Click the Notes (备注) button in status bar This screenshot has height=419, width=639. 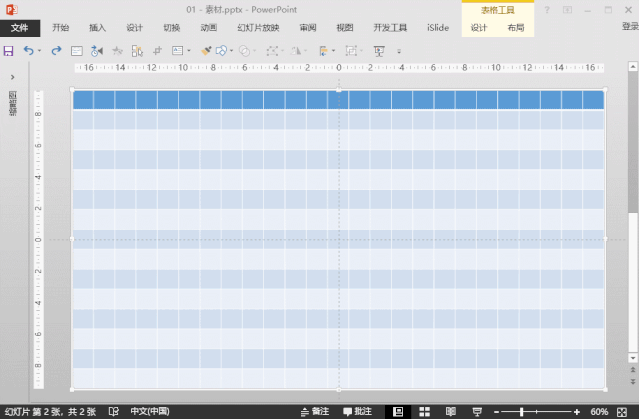pyautogui.click(x=314, y=411)
